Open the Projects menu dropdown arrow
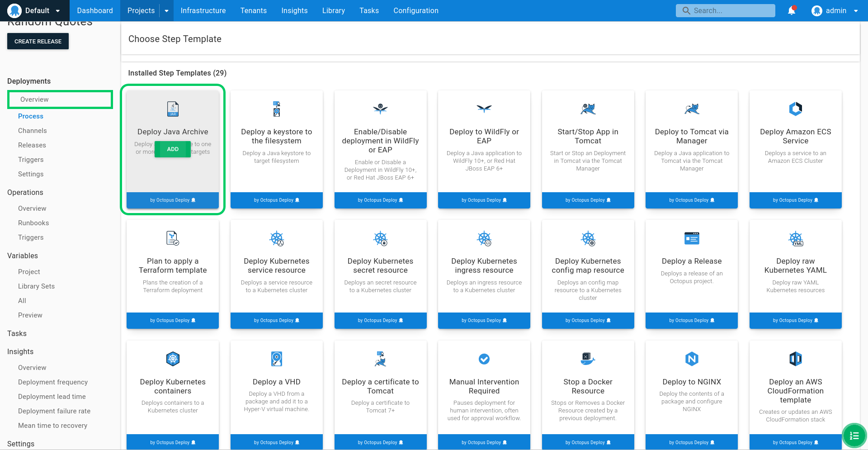Screen dimensions: 868x450 tap(166, 11)
